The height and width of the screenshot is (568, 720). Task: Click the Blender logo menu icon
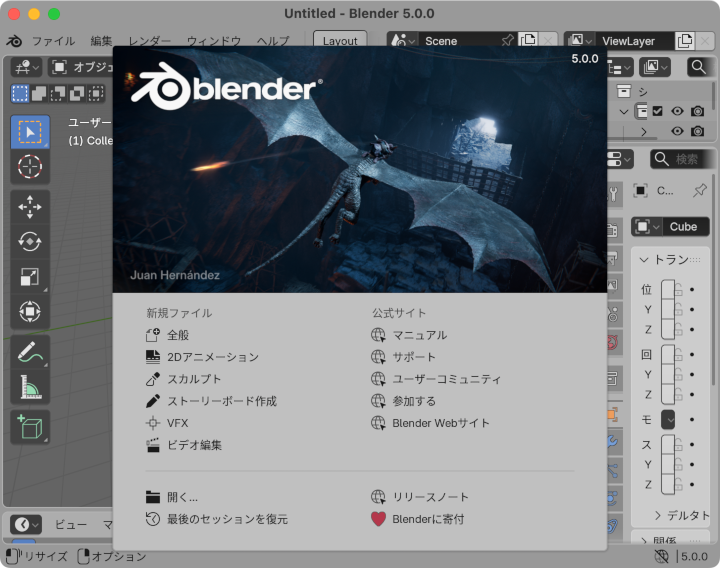(14, 41)
